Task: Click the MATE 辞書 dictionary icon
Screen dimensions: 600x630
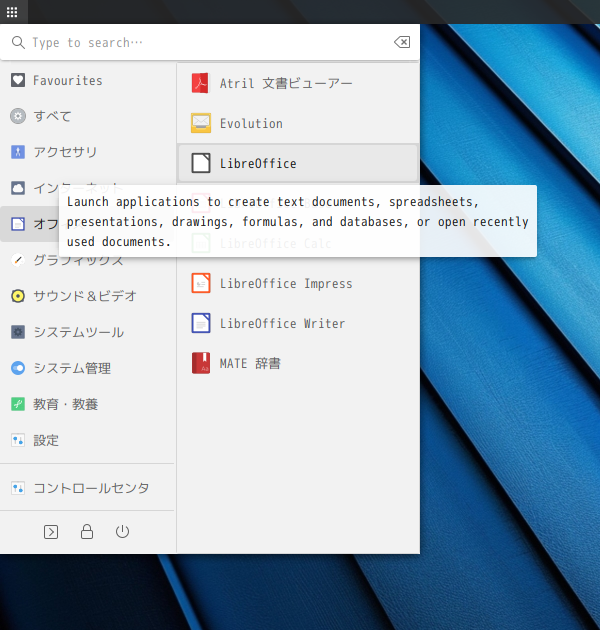Action: 201,363
